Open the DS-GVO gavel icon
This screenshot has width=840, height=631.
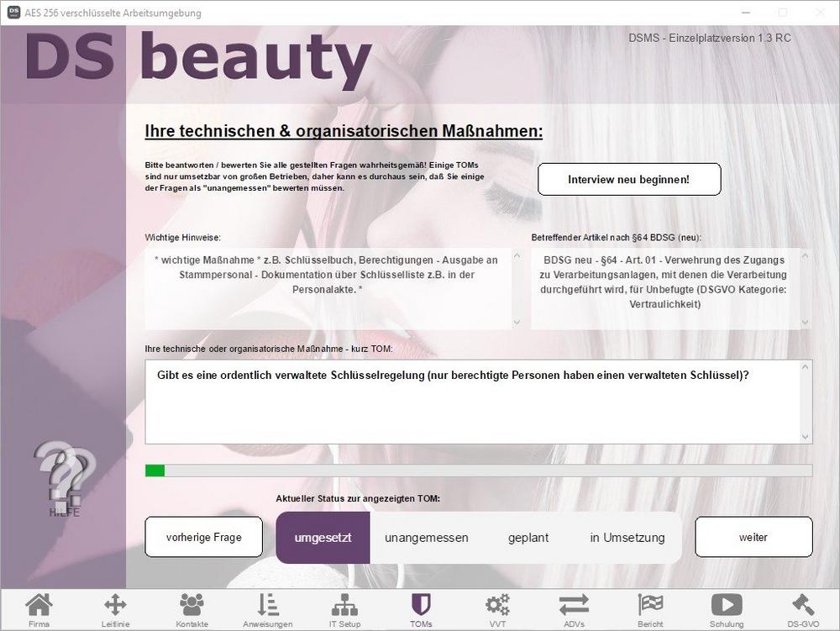click(803, 607)
